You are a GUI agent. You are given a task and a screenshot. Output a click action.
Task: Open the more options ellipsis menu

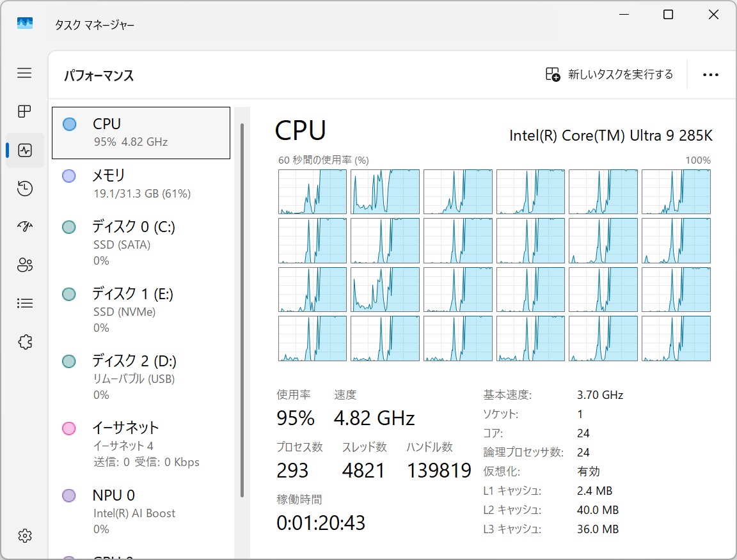click(x=710, y=74)
